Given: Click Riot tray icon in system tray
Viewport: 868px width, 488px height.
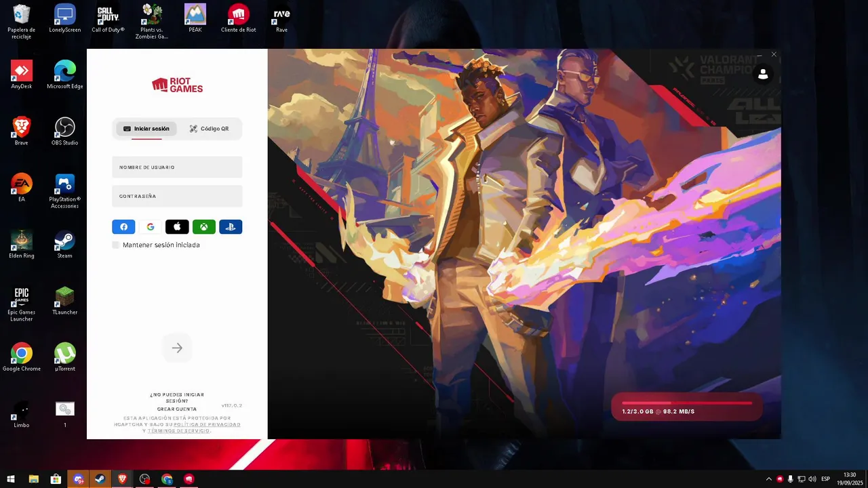Looking at the screenshot, I should pyautogui.click(x=780, y=479).
